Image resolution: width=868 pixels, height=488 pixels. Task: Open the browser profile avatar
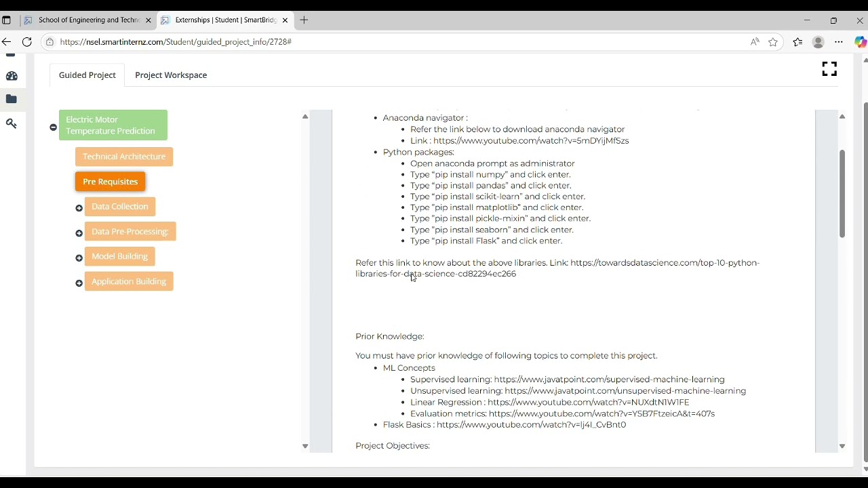(818, 42)
